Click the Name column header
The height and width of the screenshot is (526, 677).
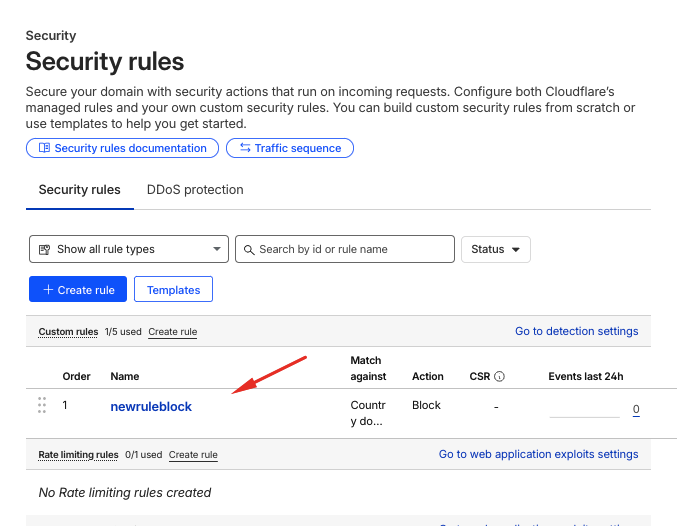pos(125,377)
